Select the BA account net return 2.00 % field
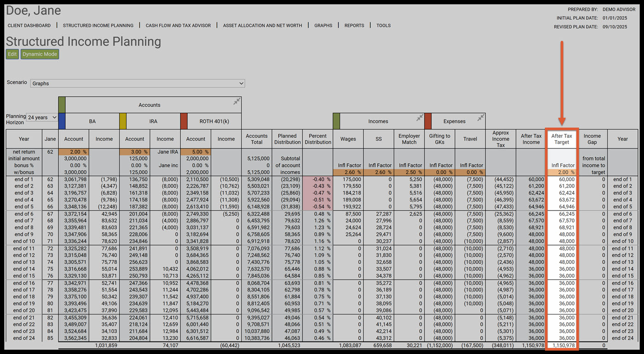Viewport: 644px width, 354px height. pyautogui.click(x=74, y=152)
